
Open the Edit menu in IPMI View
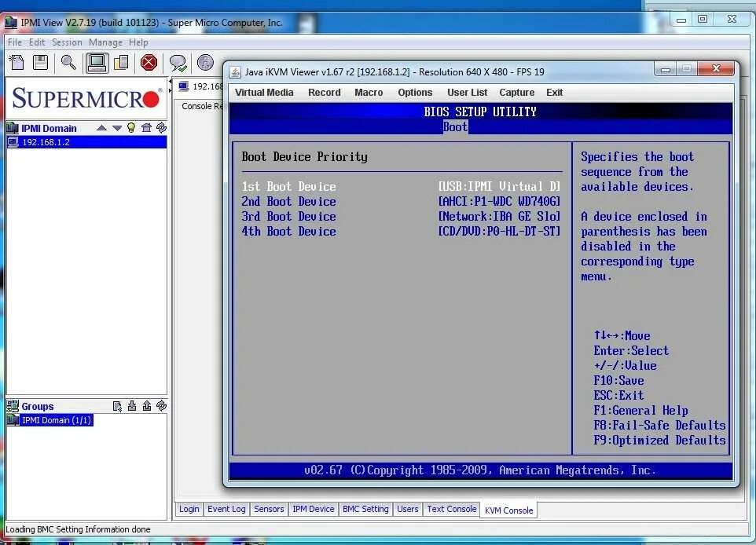coord(37,42)
